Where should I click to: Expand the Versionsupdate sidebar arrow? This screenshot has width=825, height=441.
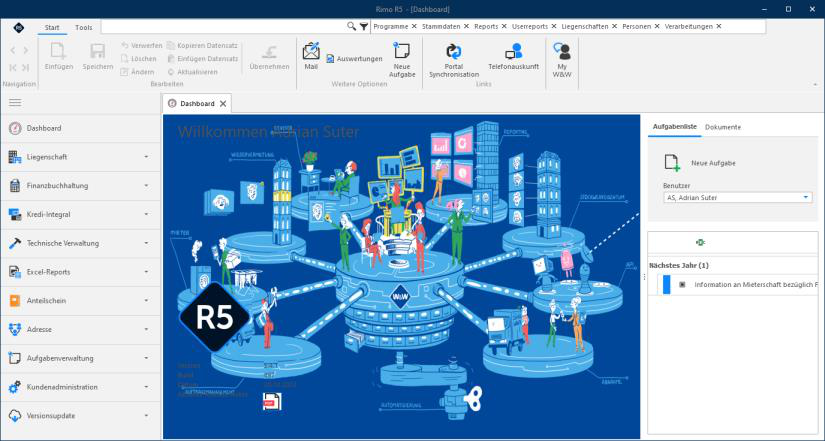[x=146, y=416]
